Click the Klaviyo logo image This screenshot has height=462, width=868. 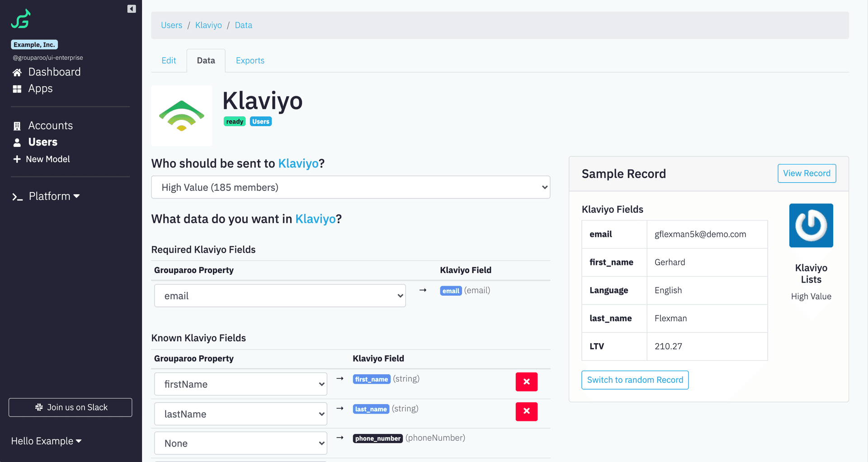[182, 116]
